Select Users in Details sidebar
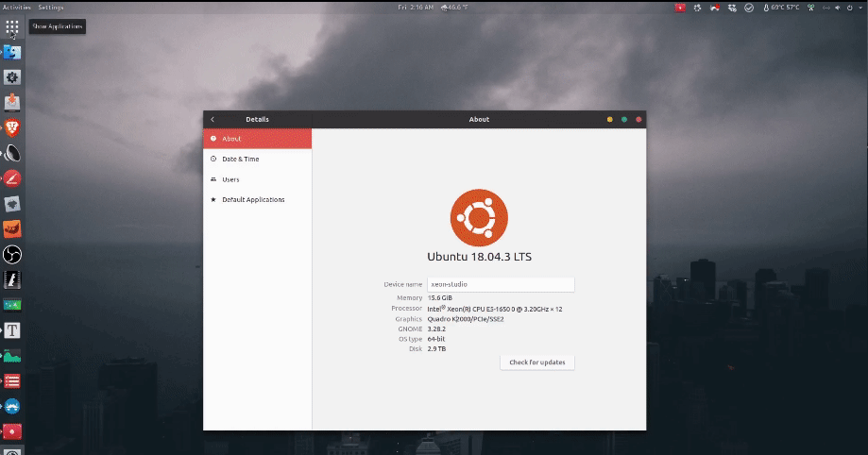Screen dimensions: 868x455 click(x=258, y=179)
